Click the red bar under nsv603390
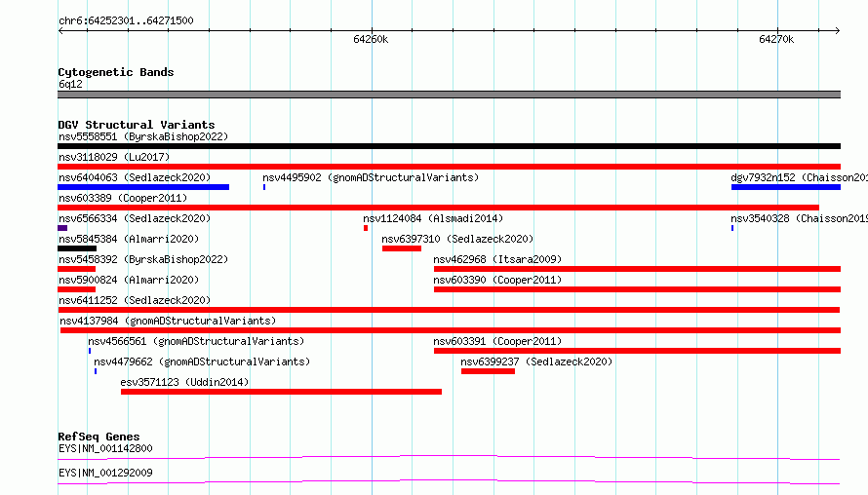 coord(637,289)
